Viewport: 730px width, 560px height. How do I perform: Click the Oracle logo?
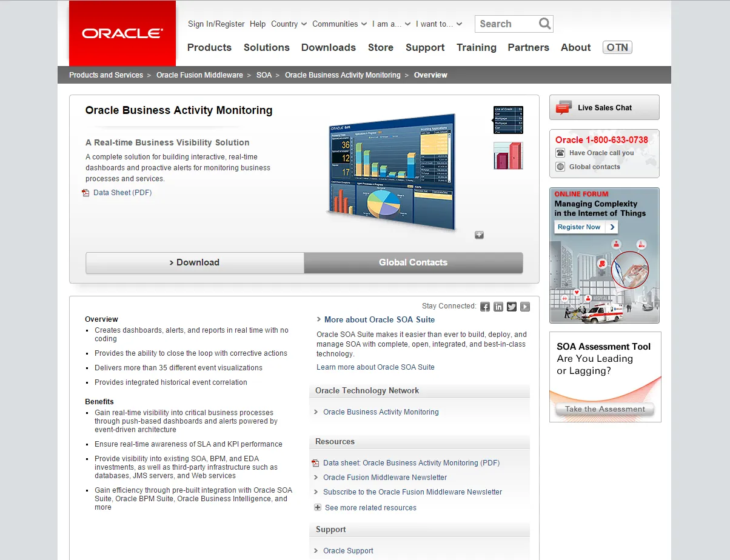click(x=122, y=33)
